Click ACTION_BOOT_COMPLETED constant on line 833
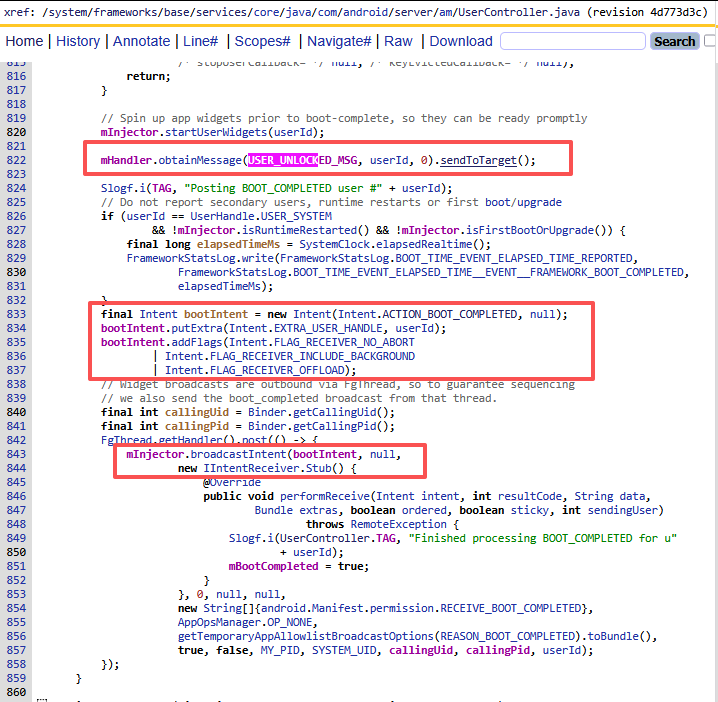Image resolution: width=718 pixels, height=702 pixels. coord(450,314)
